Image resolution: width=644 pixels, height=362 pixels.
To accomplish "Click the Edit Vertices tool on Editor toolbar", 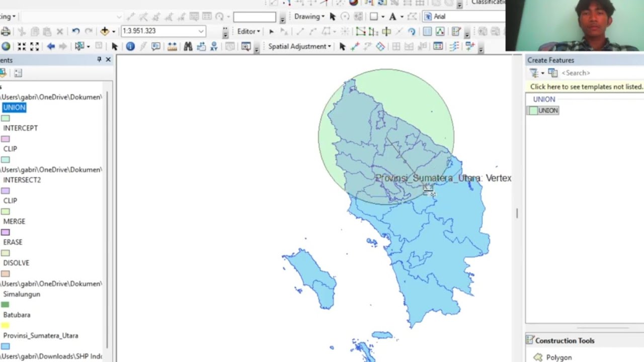I will [361, 31].
